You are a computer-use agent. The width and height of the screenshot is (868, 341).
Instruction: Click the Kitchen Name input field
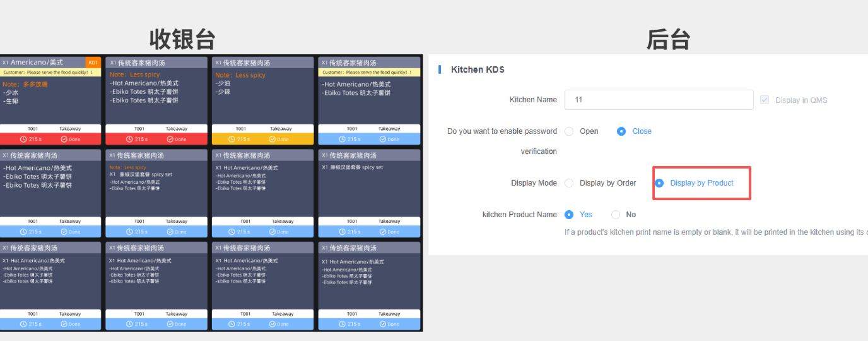659,100
